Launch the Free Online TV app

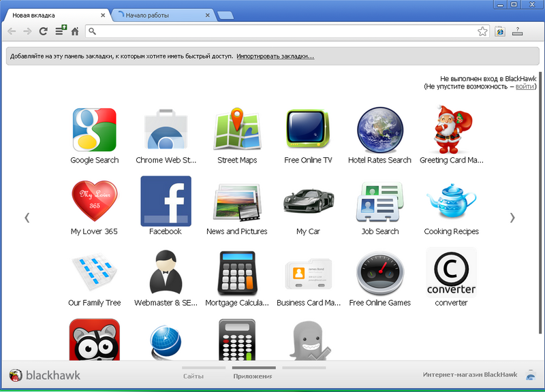308,129
